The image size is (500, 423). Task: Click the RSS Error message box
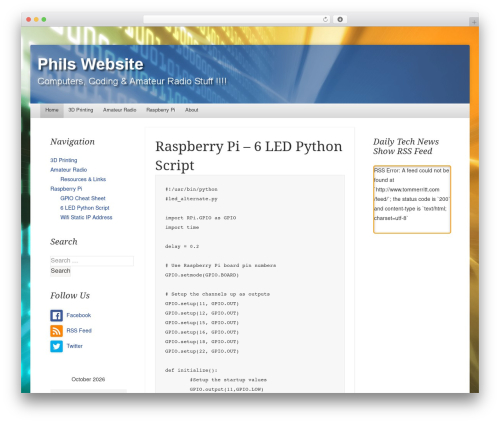coord(412,199)
